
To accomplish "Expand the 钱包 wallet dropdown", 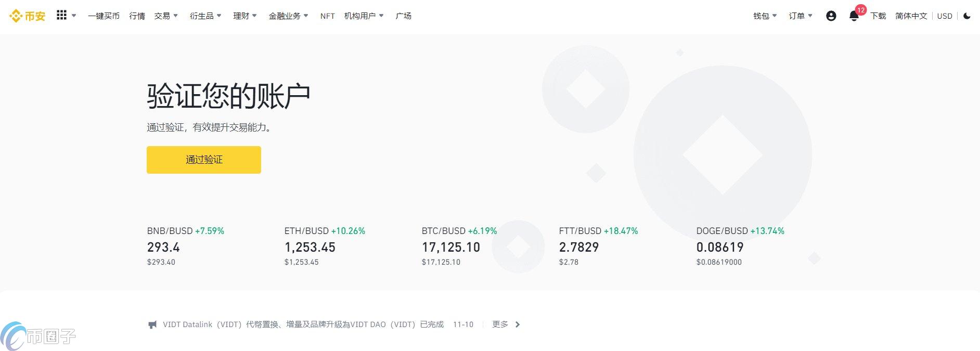I will (765, 16).
